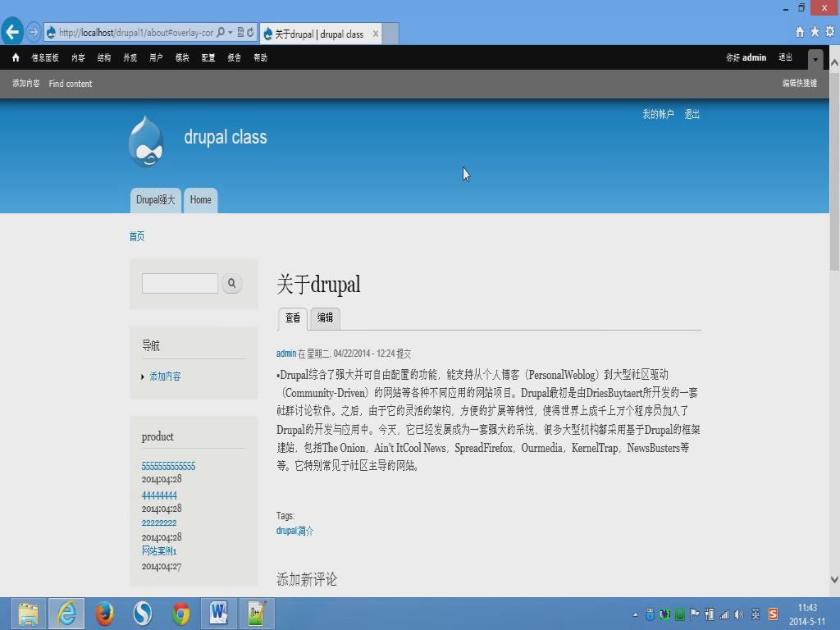Screen dimensions: 840x630
Task: Open the 我的帐户 link
Action: pyautogui.click(x=659, y=114)
